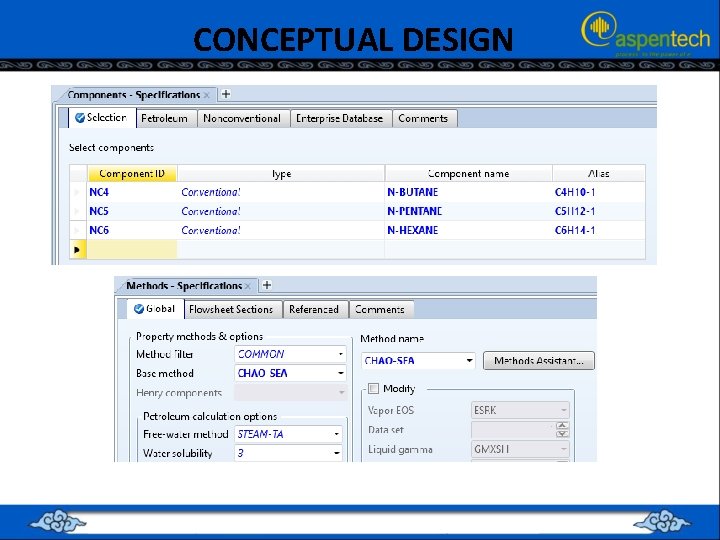This screenshot has width=720, height=540.
Task: Click the C6H14-1 alias cell
Action: click(x=599, y=230)
